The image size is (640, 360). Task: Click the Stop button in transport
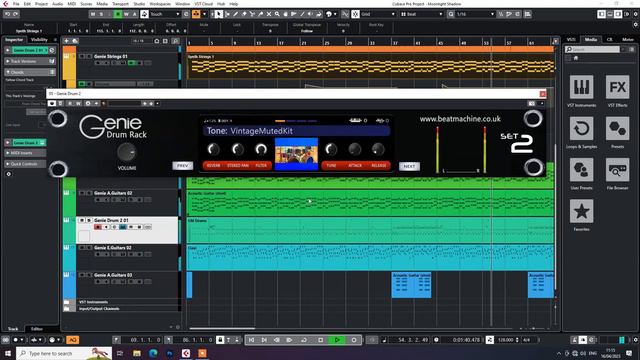(321, 340)
